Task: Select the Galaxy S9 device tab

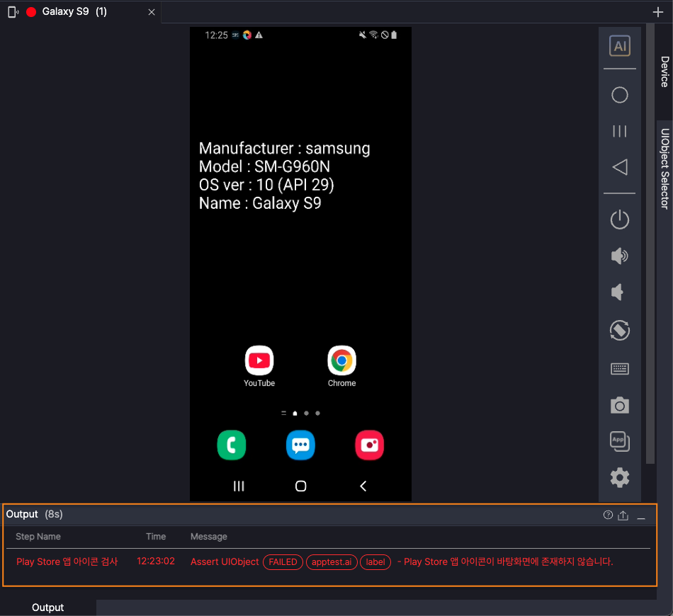Action: [74, 12]
